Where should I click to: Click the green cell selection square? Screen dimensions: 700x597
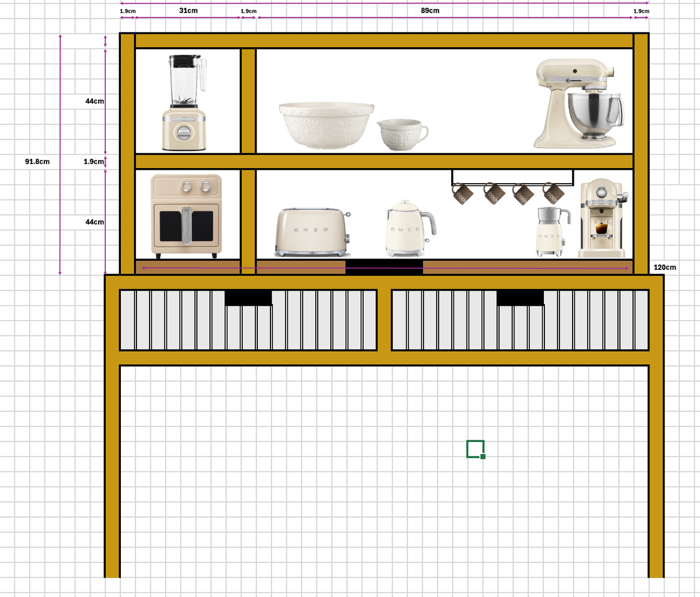pos(474,448)
